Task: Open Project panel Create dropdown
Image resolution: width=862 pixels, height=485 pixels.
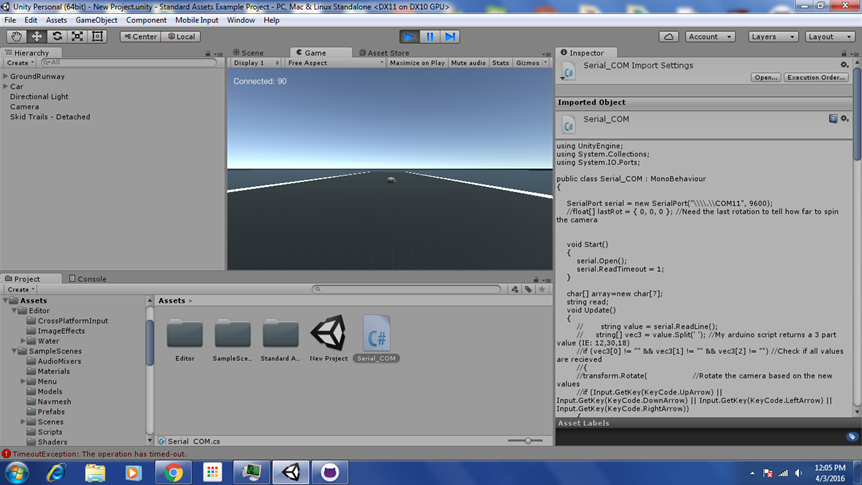Action: [21, 289]
